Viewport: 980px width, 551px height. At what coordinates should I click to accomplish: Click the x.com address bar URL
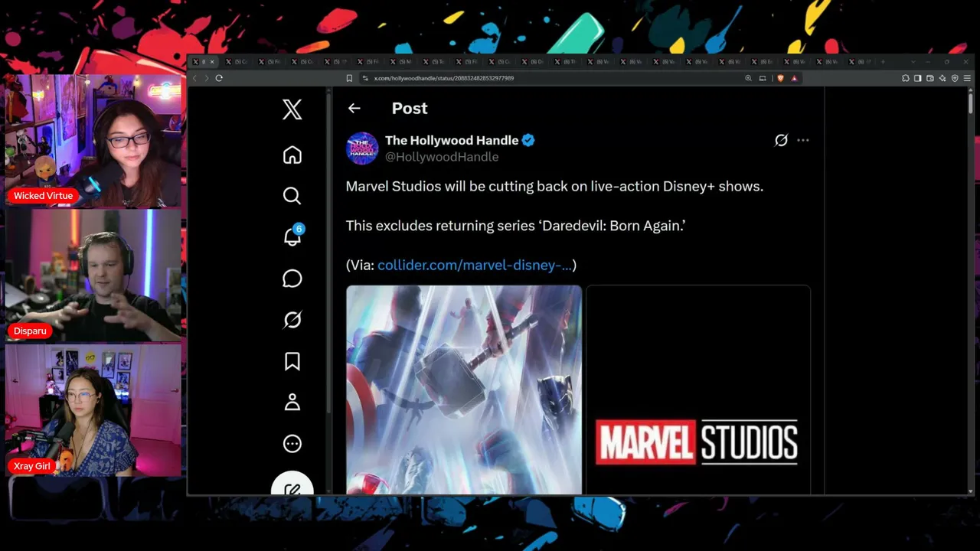pyautogui.click(x=444, y=78)
